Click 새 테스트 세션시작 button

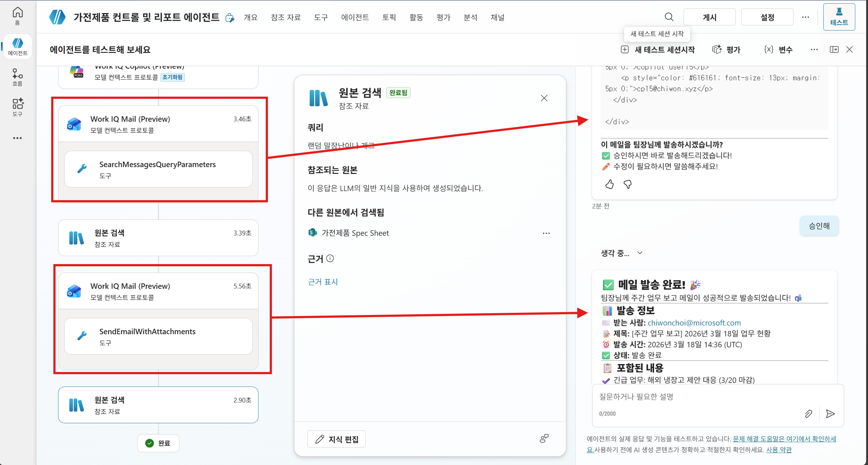pyautogui.click(x=658, y=49)
